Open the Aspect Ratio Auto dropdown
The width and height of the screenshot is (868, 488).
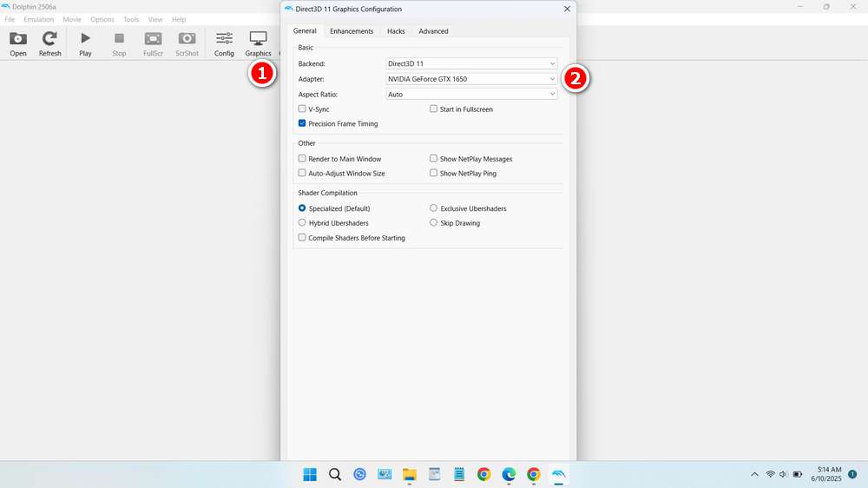click(471, 94)
